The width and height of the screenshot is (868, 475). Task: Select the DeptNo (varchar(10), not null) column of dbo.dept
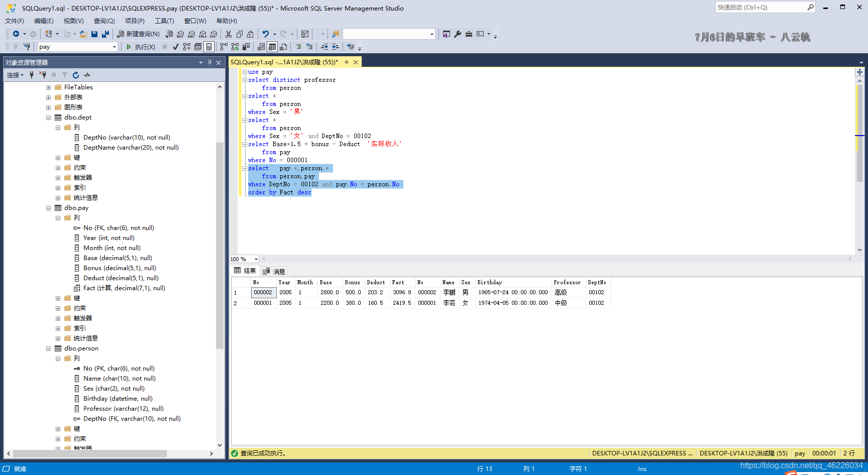127,138
